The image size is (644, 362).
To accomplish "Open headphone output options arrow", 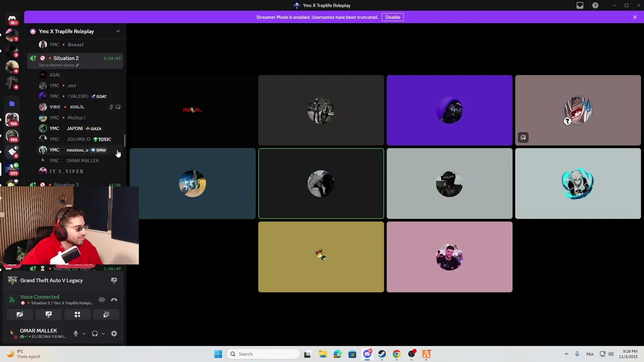I will pos(103,333).
